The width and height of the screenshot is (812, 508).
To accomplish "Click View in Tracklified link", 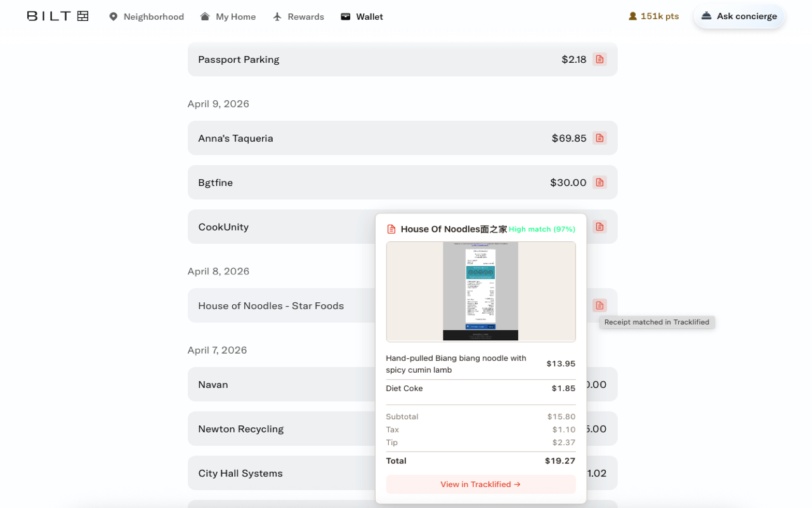I will [x=481, y=484].
